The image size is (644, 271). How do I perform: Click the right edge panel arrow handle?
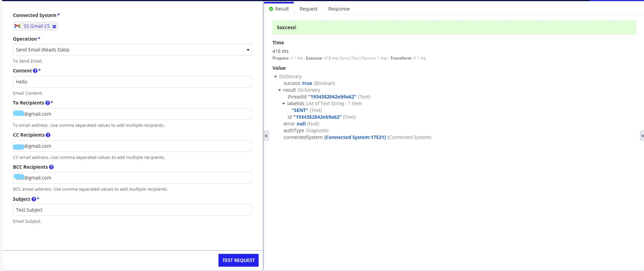(642, 136)
